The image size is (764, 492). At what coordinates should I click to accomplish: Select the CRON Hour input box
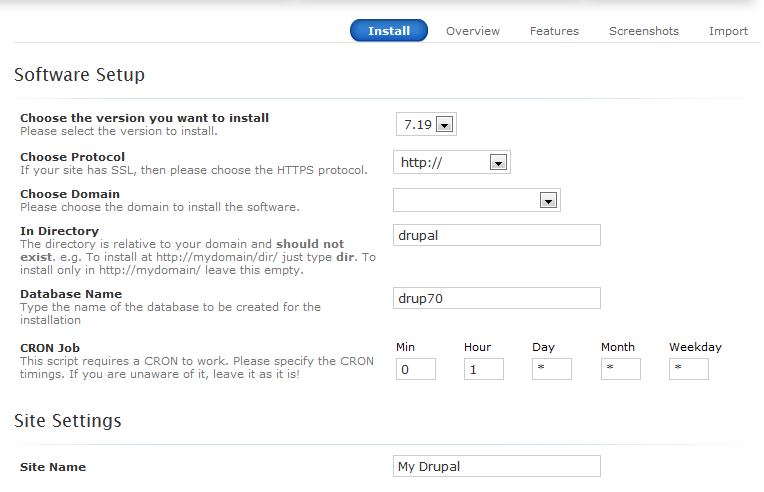pyautogui.click(x=484, y=369)
